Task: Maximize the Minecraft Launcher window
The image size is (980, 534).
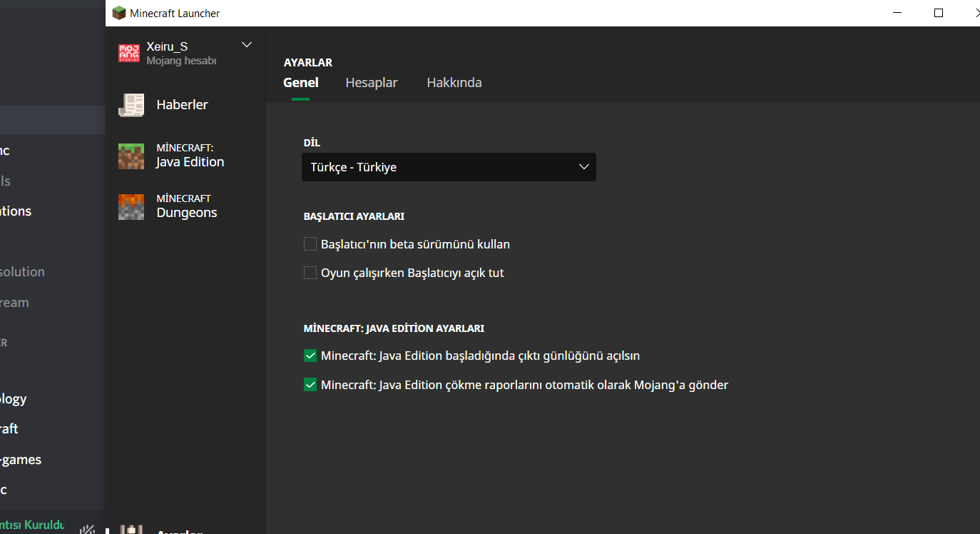Action: point(939,13)
